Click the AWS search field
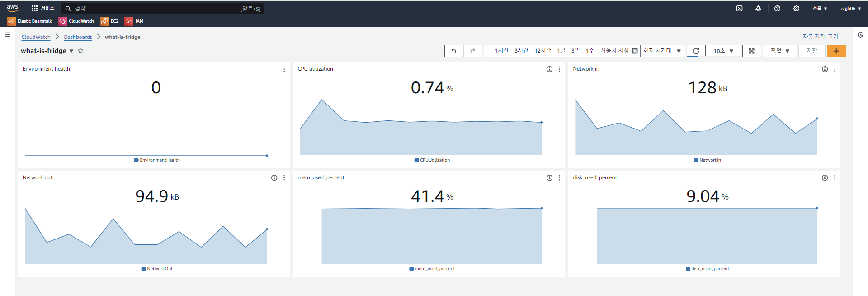 [163, 8]
